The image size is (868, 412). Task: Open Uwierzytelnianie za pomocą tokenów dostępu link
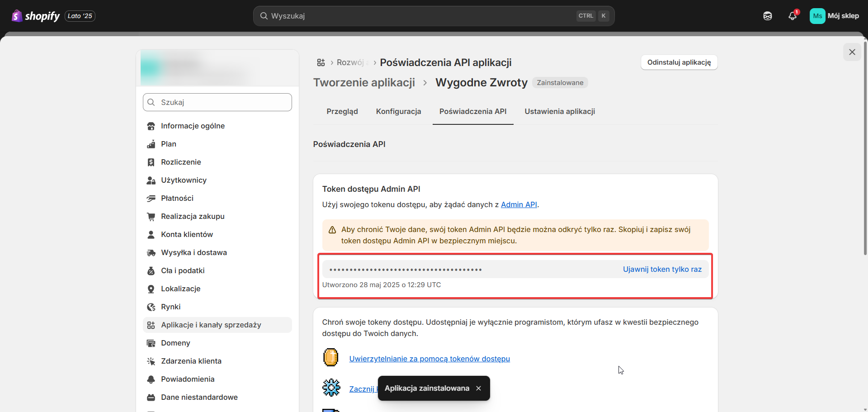tap(429, 359)
